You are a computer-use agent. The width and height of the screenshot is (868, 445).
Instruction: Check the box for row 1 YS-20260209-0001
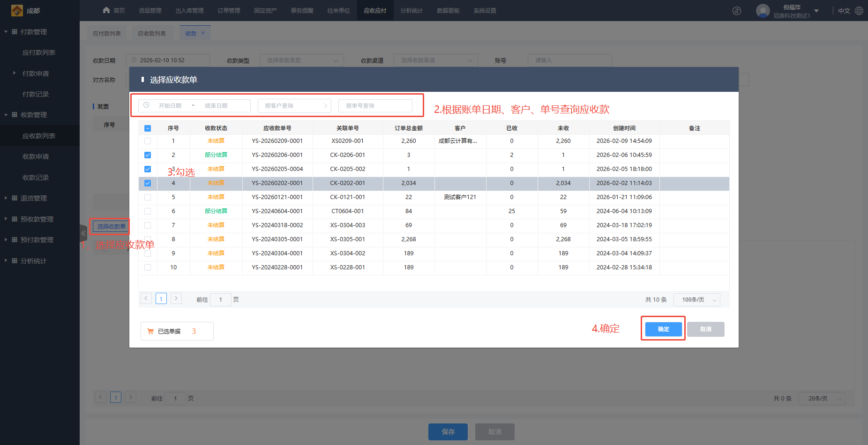[148, 141]
